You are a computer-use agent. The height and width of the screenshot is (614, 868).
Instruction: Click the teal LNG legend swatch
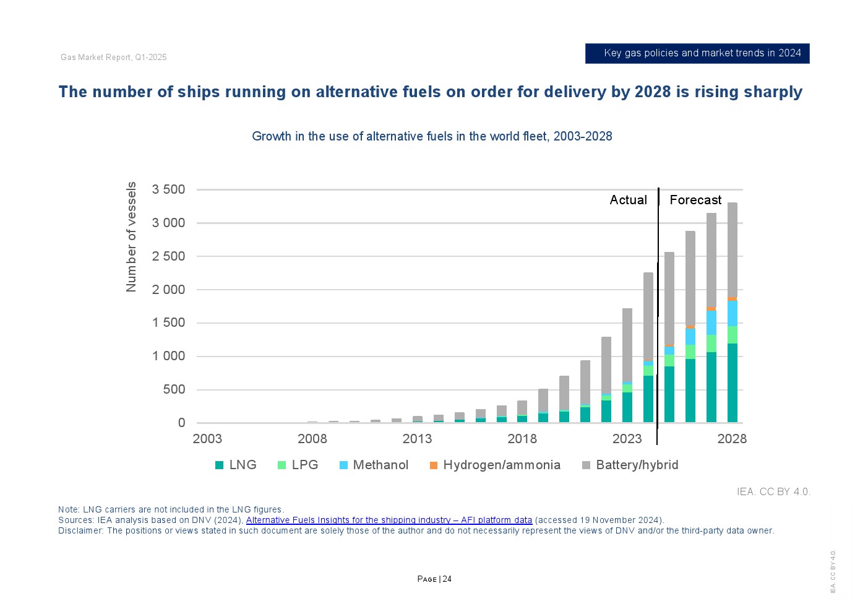pyautogui.click(x=219, y=465)
